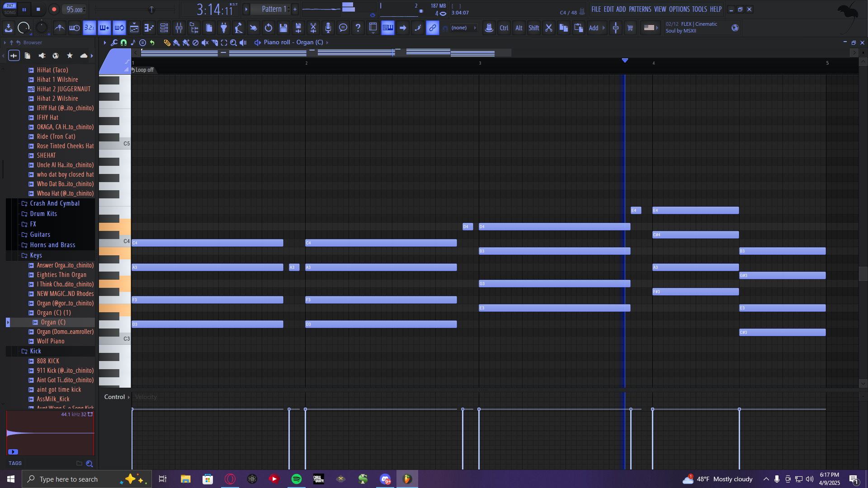Open the snap (none) dropdown
This screenshot has height=488, width=868.
tap(463, 28)
